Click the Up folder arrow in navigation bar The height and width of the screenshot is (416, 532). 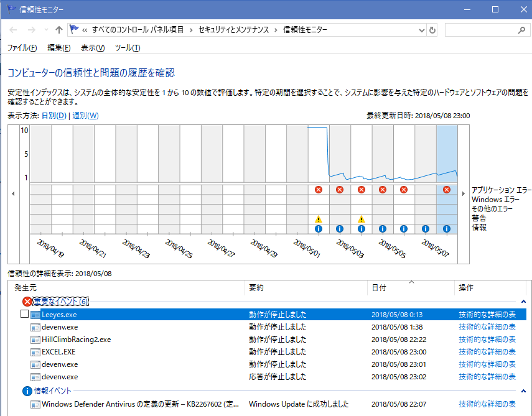(59, 30)
